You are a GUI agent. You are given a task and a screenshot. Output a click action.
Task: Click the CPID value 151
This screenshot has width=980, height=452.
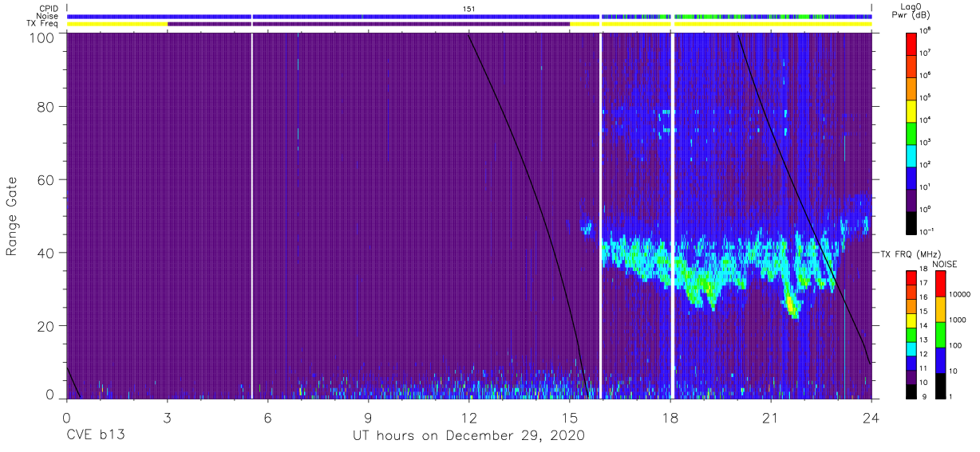point(469,9)
